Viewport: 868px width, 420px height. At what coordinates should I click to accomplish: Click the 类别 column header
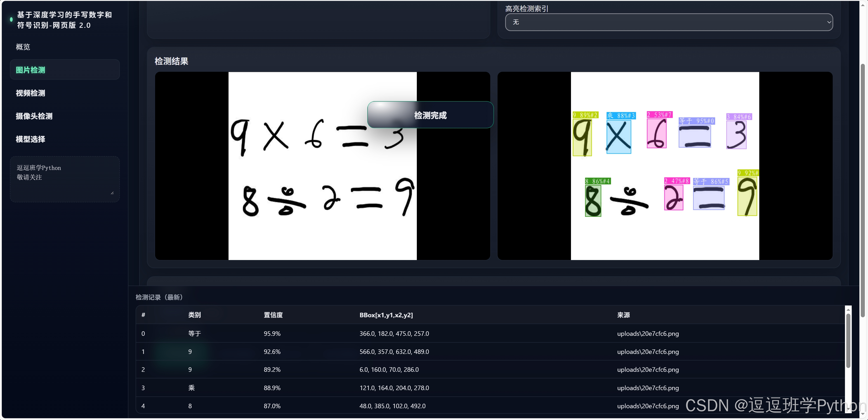click(194, 315)
